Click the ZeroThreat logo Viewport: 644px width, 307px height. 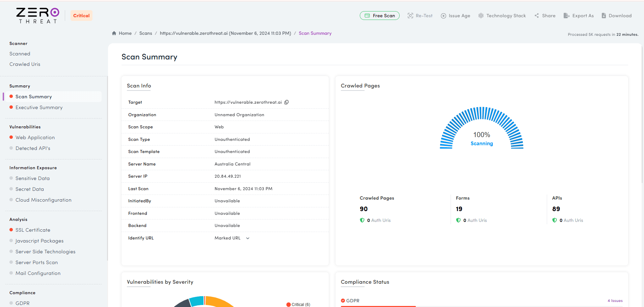(37, 16)
